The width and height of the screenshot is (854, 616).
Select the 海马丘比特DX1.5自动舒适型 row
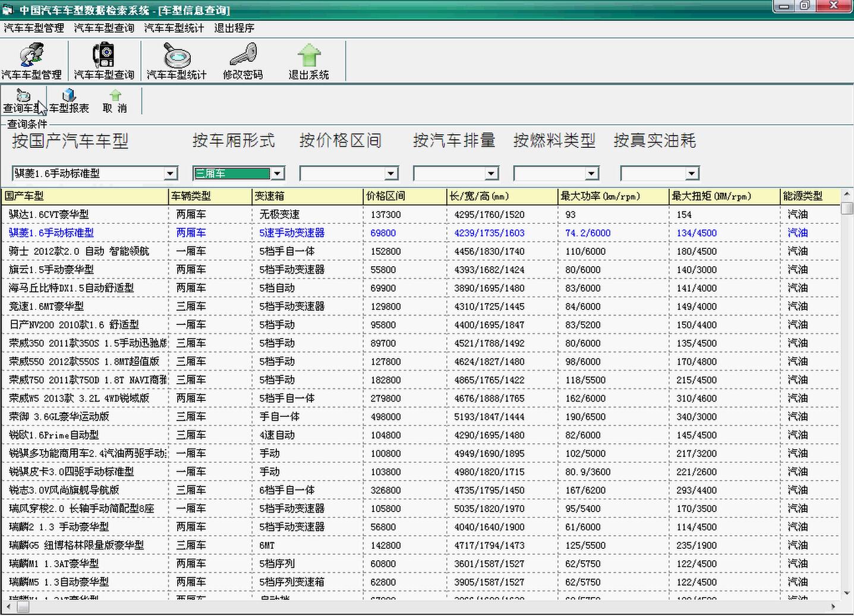click(421, 288)
